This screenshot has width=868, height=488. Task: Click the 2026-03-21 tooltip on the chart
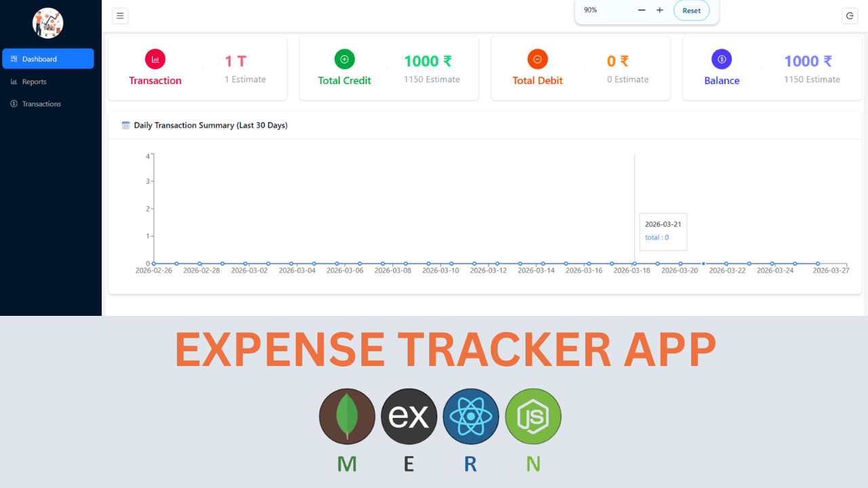[x=663, y=231]
